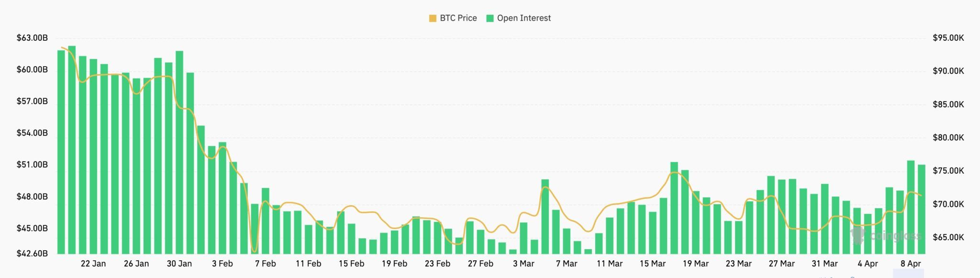Viewport: 980px width, 278px height.
Task: Click the coinglass watermark logo icon
Action: pyautogui.click(x=858, y=236)
